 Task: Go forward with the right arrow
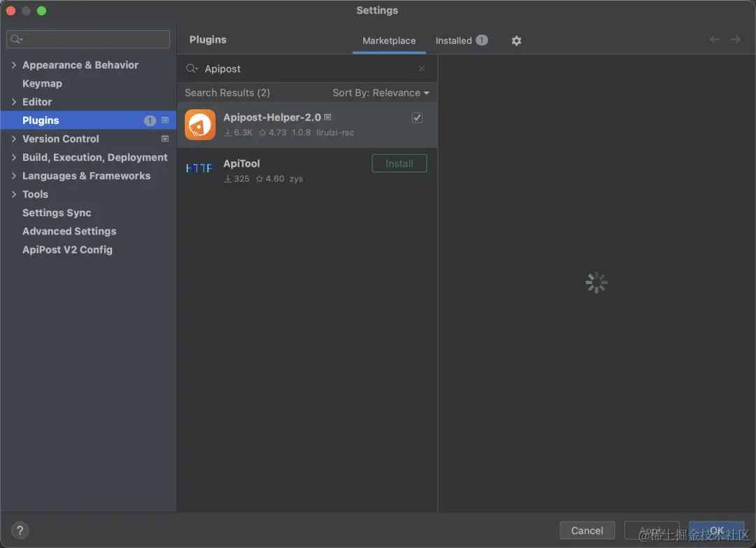click(x=735, y=39)
